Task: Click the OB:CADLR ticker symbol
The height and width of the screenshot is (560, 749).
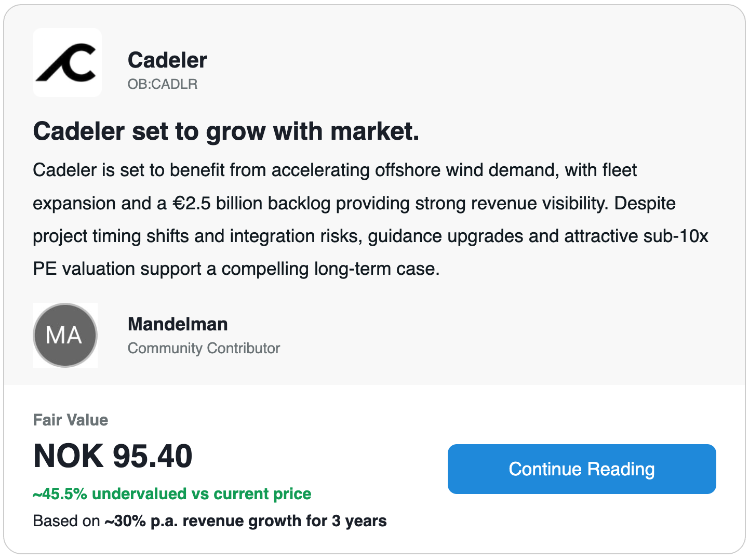Action: point(163,84)
